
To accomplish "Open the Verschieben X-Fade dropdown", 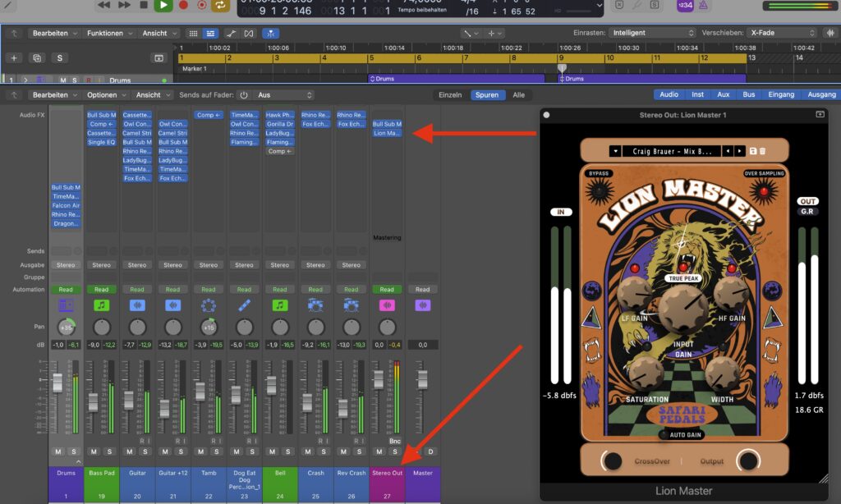I will (783, 33).
